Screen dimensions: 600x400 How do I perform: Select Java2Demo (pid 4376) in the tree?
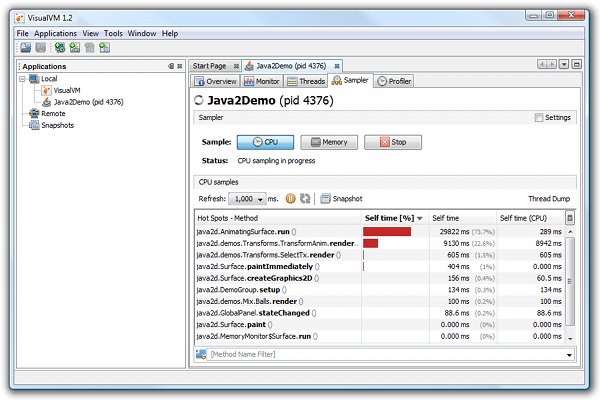tap(88, 102)
